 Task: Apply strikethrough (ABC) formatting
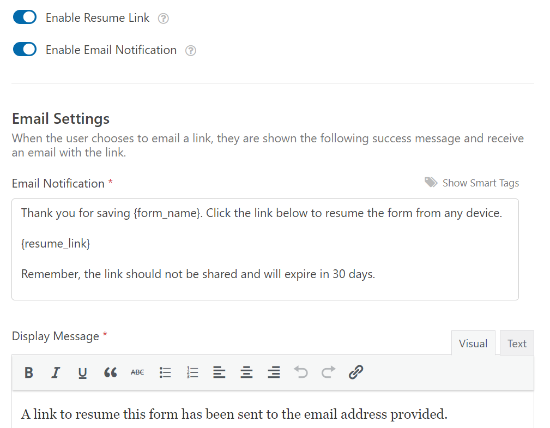point(137,372)
